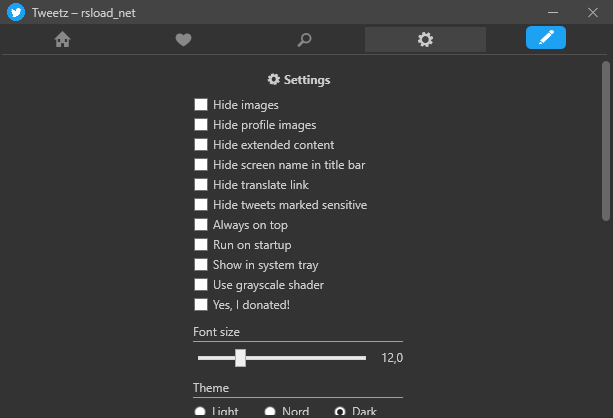Click the blue compose tweet pencil button

click(545, 38)
